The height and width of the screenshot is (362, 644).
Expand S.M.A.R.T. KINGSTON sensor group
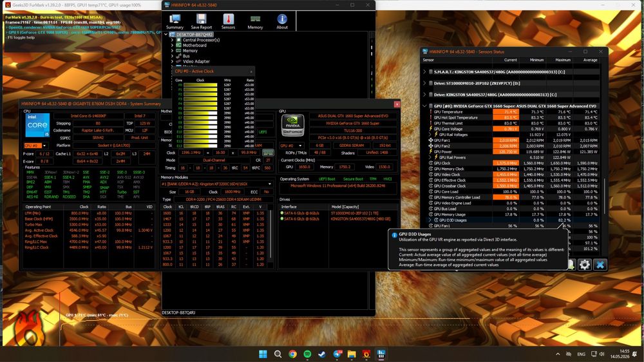424,71
